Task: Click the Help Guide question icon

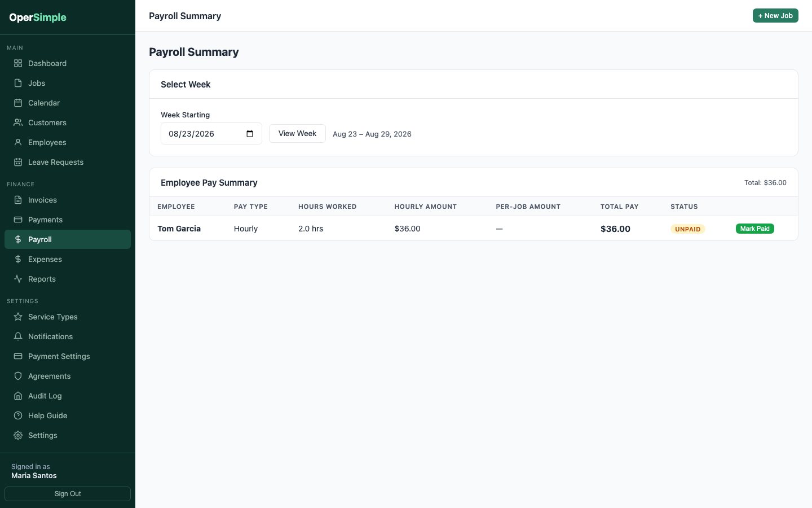Action: 18,415
